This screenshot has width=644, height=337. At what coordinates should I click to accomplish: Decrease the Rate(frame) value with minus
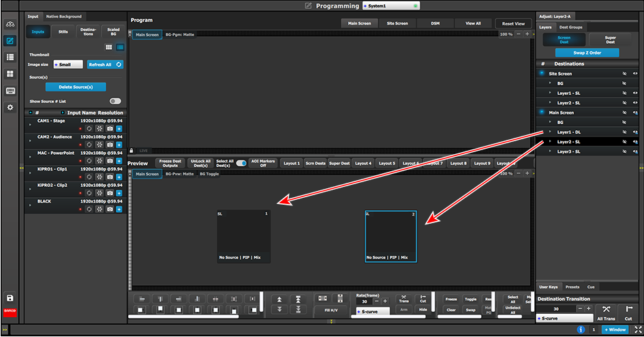tap(377, 302)
